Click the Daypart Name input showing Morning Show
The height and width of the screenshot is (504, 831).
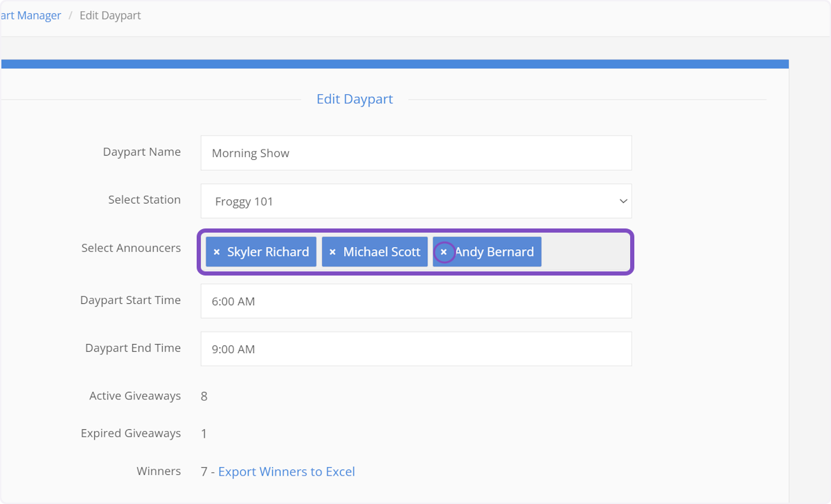[x=415, y=152]
